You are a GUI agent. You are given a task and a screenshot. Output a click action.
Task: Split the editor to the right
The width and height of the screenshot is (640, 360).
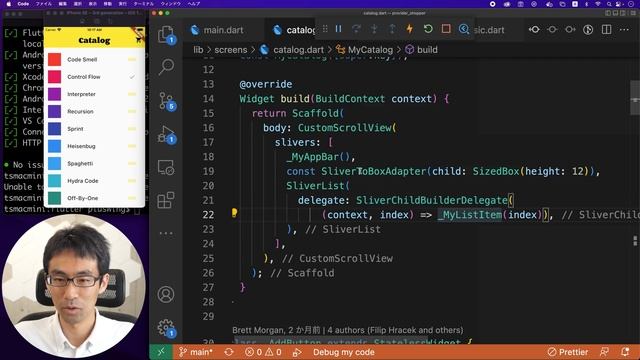[x=607, y=29]
